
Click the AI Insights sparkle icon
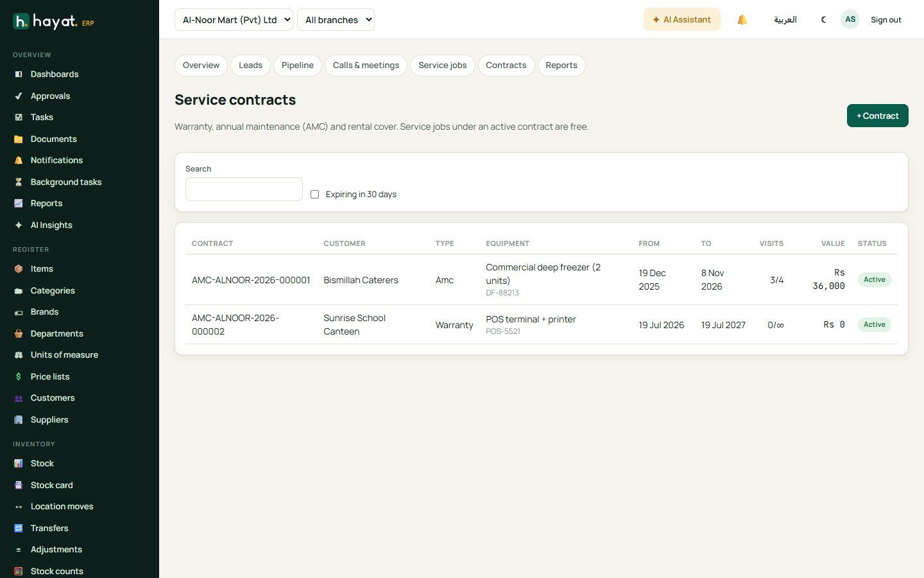point(19,225)
